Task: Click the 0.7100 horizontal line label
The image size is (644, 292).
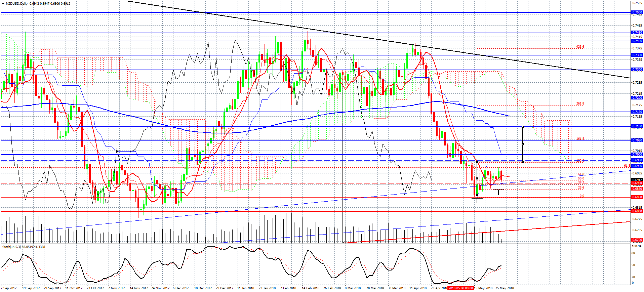Action: 637,126
